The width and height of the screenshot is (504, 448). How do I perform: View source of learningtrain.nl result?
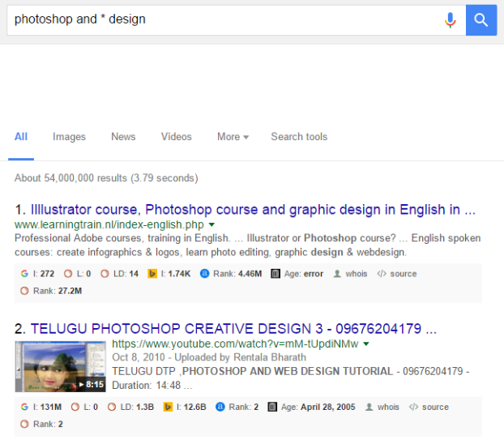tap(397, 274)
